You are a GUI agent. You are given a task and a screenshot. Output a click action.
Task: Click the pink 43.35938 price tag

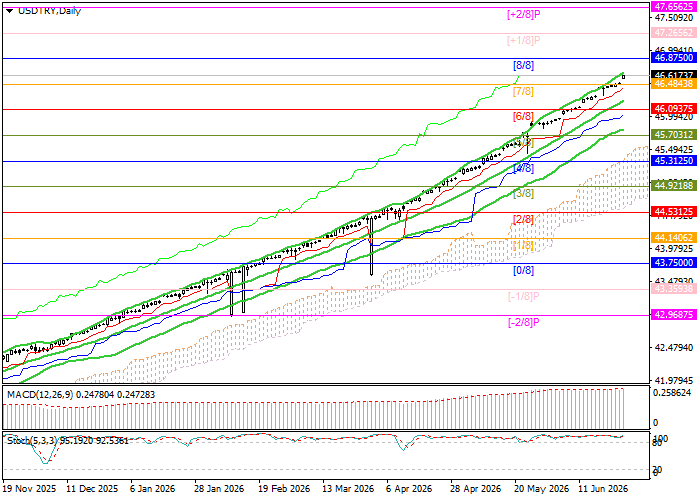674,288
